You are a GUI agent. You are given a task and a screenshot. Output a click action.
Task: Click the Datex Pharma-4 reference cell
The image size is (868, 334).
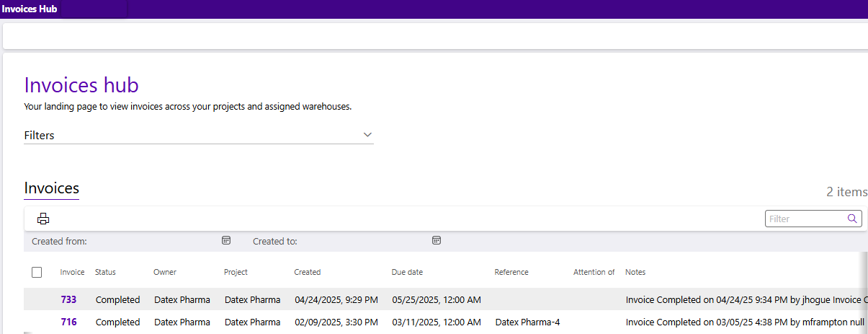(527, 322)
